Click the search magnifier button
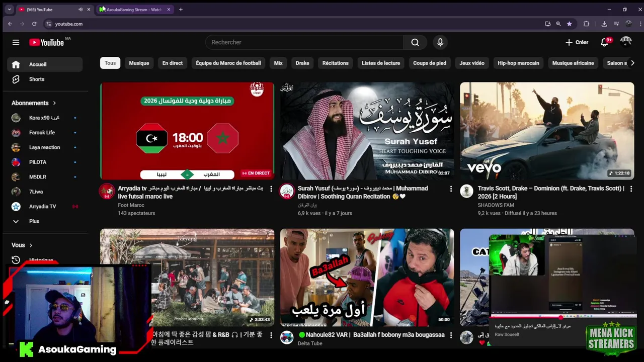The height and width of the screenshot is (362, 644). [415, 43]
